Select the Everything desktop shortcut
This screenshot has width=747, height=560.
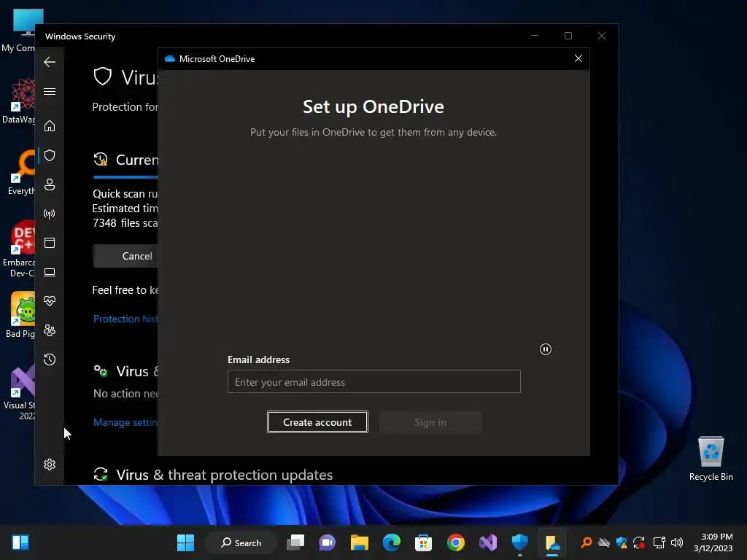[20, 172]
